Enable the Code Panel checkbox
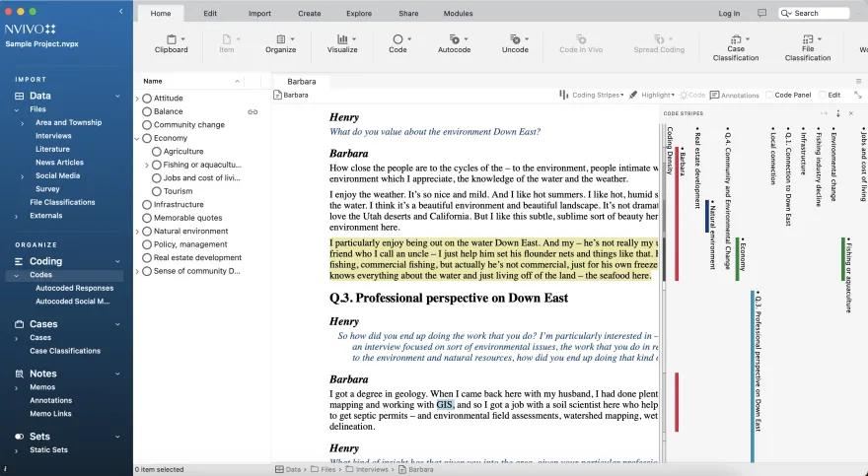The image size is (868, 476). (x=769, y=95)
